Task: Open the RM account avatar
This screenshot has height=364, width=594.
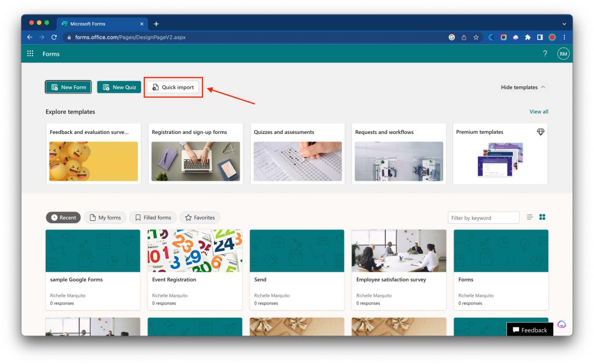Action: click(x=563, y=53)
